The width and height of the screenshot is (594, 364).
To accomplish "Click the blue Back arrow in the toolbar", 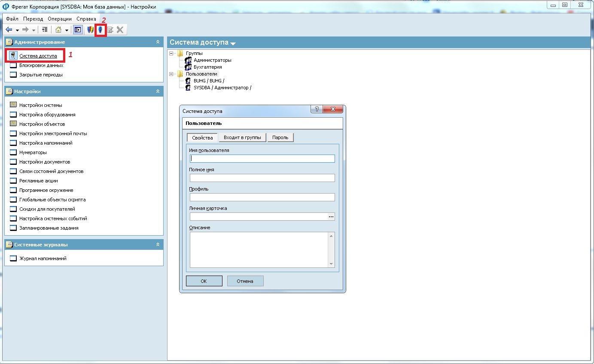I will [9, 30].
